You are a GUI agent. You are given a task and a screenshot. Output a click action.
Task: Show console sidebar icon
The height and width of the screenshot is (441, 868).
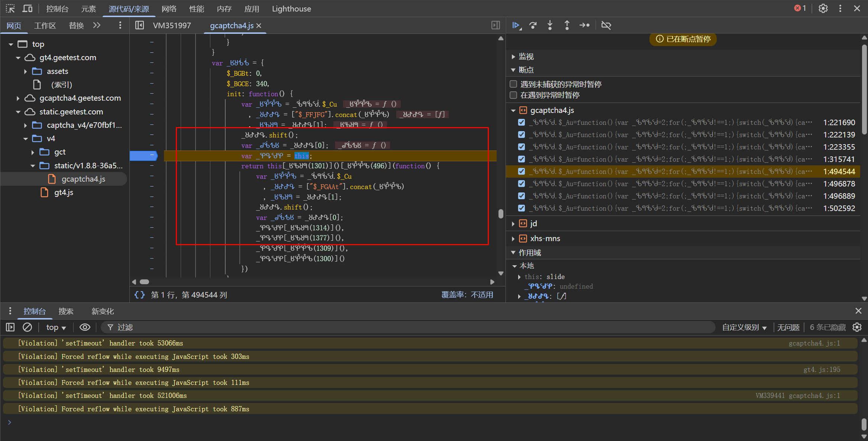pyautogui.click(x=10, y=327)
